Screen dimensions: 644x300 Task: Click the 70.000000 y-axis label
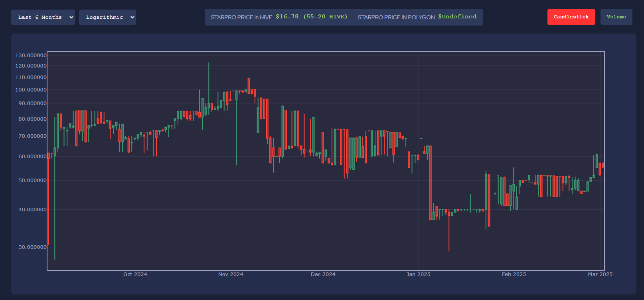click(32, 136)
